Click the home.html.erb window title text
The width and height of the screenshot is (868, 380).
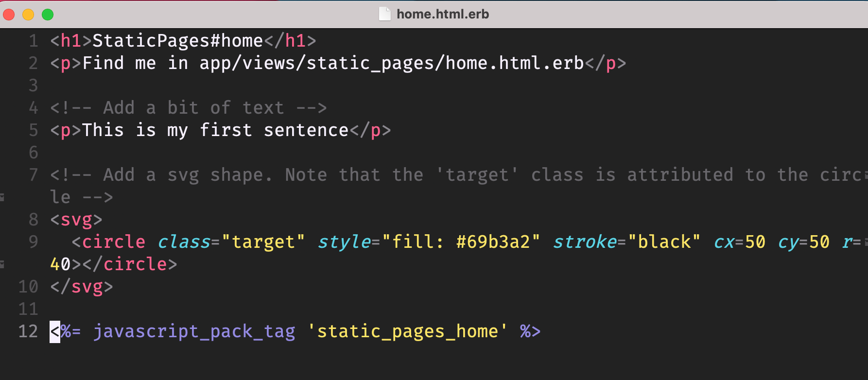click(442, 14)
